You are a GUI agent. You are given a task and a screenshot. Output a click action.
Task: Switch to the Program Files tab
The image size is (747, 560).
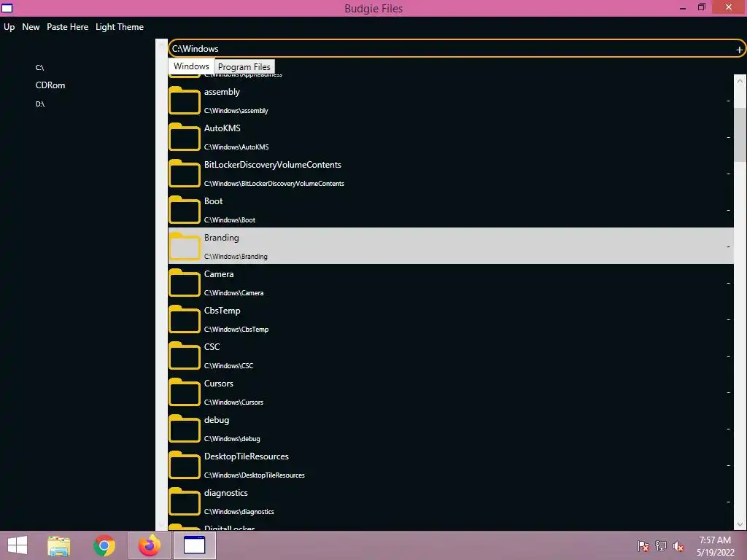point(244,67)
